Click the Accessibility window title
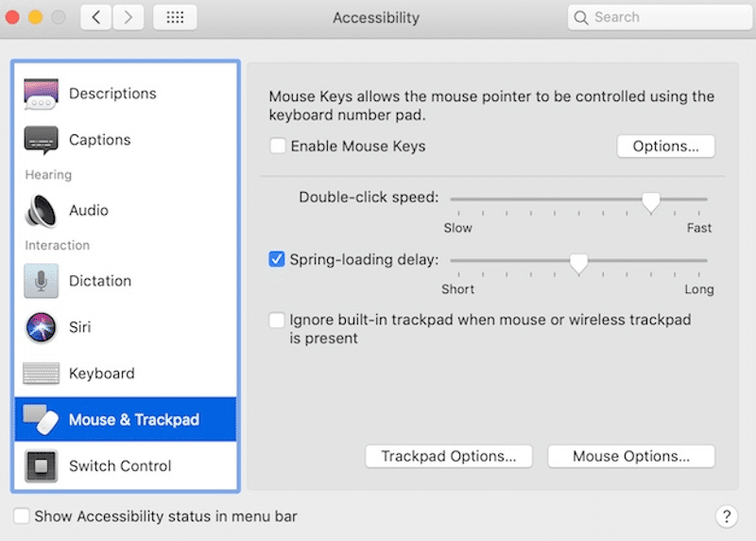Viewport: 756px width, 541px height. tap(375, 18)
